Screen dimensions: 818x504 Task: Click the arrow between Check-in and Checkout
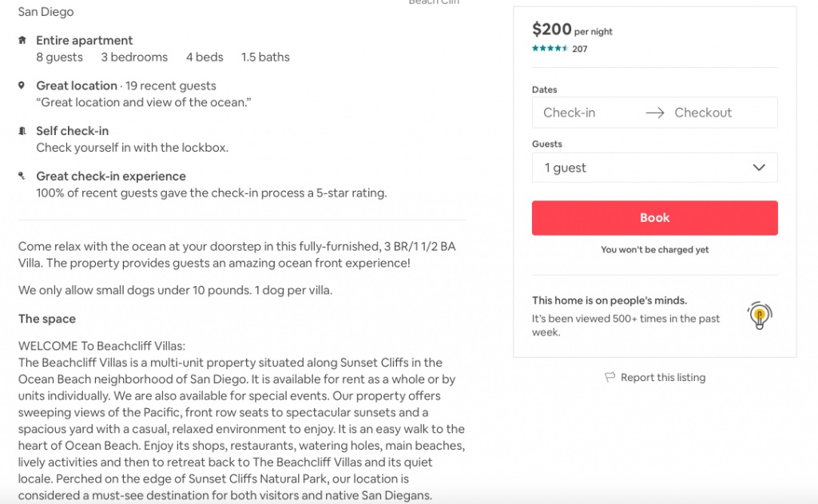point(655,113)
